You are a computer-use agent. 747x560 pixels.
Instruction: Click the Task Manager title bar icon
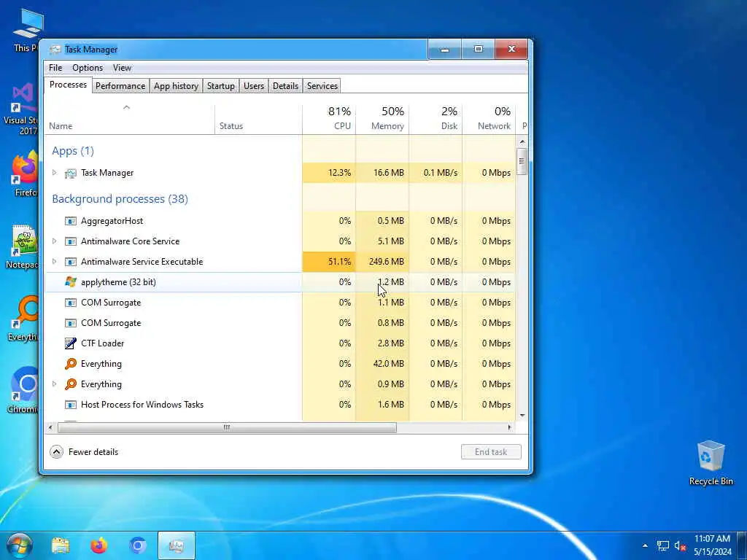pyautogui.click(x=55, y=50)
